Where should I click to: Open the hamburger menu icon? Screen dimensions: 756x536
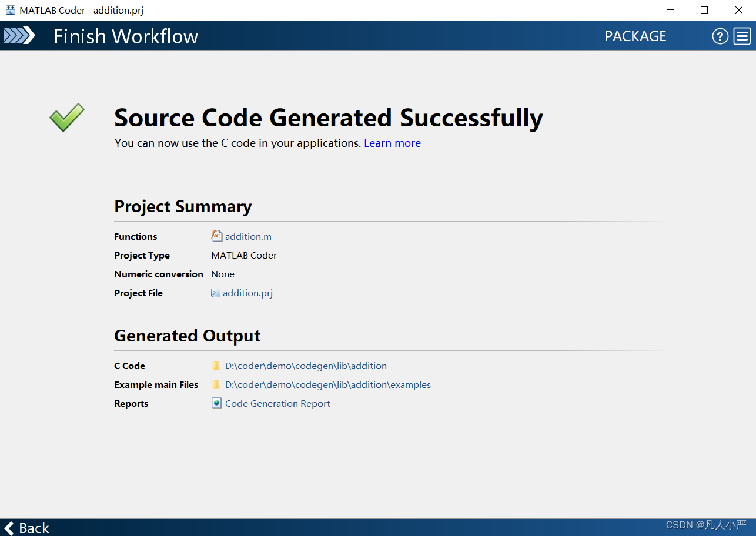742,36
